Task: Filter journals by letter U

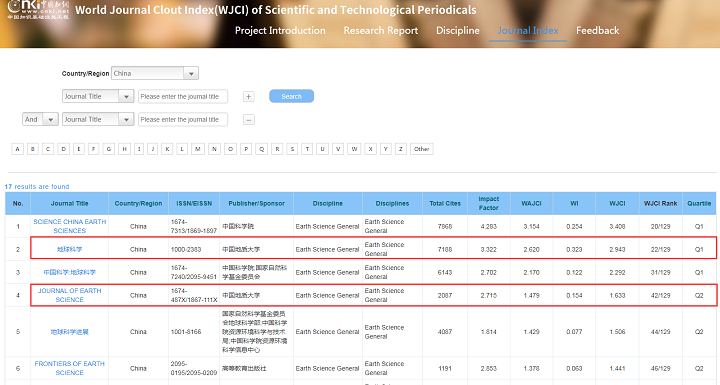Action: click(x=322, y=149)
